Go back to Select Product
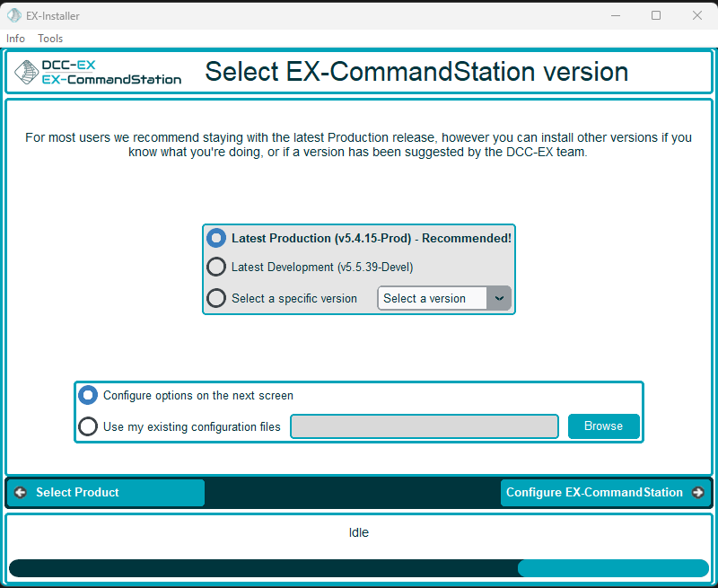 [x=106, y=493]
